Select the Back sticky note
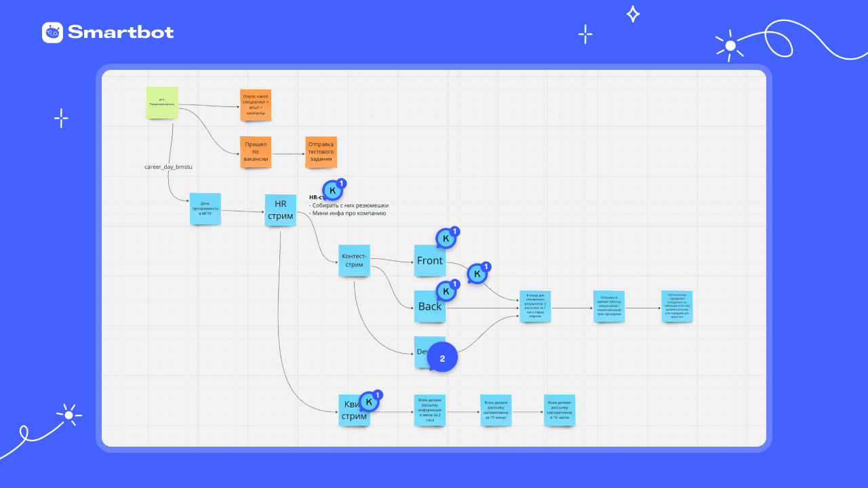This screenshot has width=868, height=488. pos(430,306)
